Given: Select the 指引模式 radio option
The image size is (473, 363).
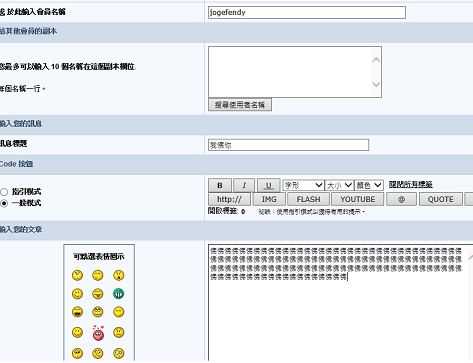Looking at the screenshot, I should (4, 192).
